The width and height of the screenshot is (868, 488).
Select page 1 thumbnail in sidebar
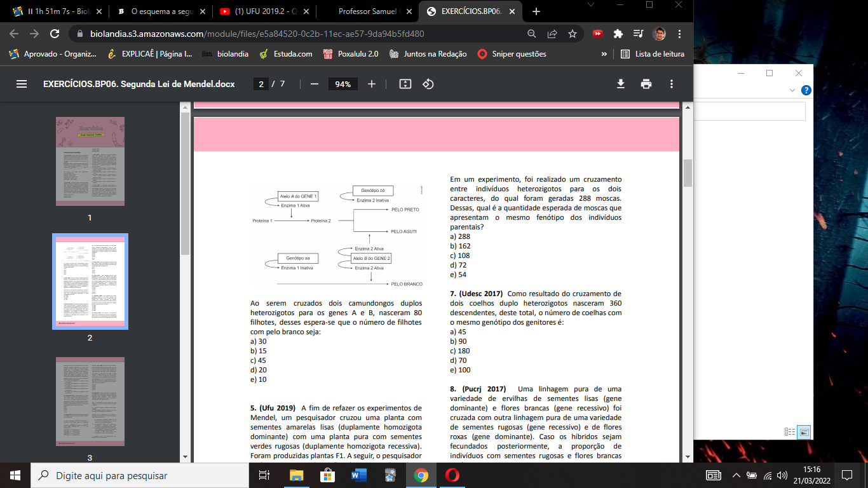90,161
